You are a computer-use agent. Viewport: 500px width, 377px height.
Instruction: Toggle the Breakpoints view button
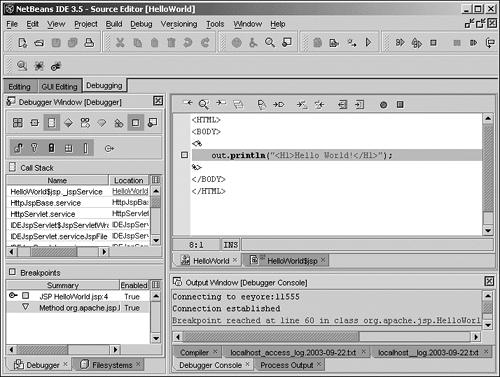tap(136, 123)
